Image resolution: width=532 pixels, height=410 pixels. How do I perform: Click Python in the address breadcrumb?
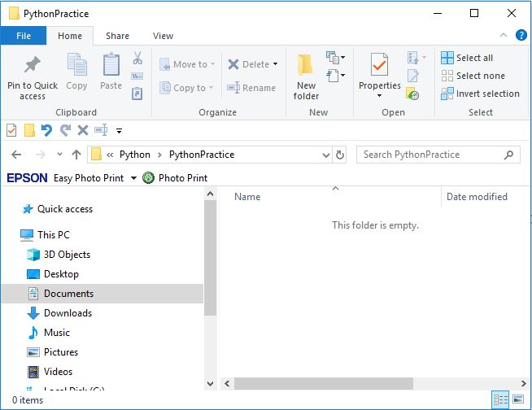[135, 155]
